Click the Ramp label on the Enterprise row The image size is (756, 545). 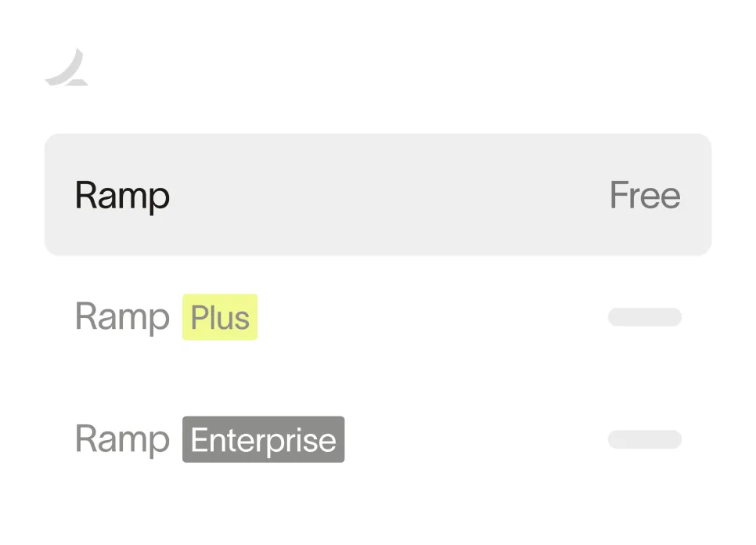(x=122, y=439)
